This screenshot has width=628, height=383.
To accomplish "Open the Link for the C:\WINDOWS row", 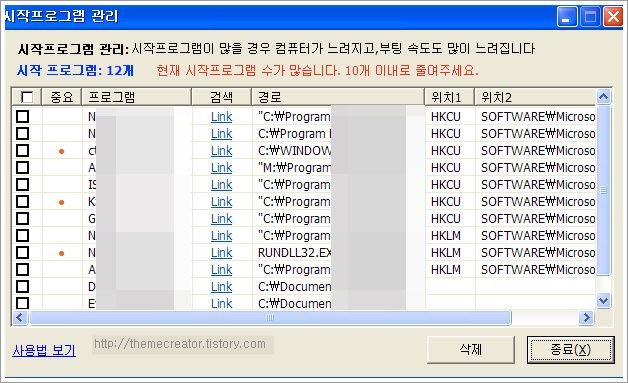I will [221, 151].
